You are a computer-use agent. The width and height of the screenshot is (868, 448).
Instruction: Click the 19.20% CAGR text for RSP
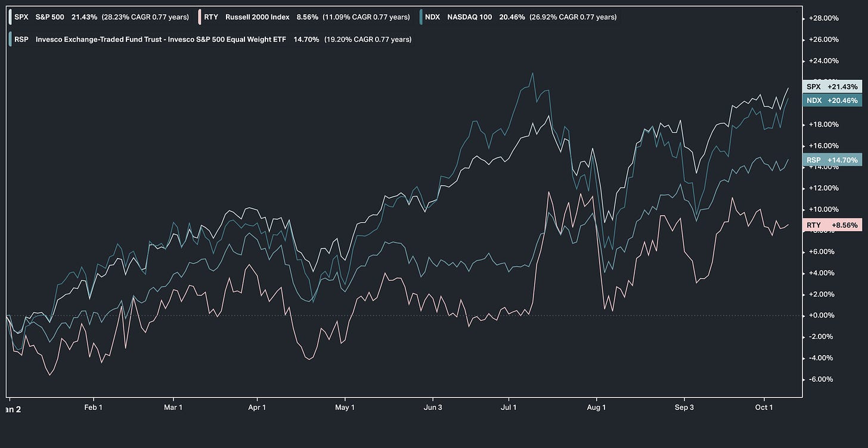367,39
